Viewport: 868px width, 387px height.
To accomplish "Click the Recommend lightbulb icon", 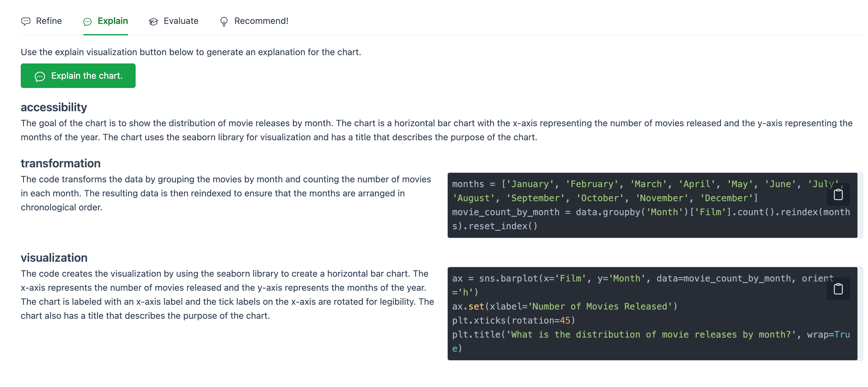I will tap(224, 22).
